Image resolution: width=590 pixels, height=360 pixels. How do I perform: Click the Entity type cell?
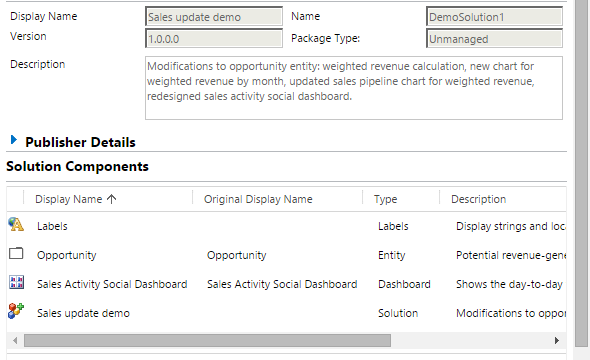392,255
